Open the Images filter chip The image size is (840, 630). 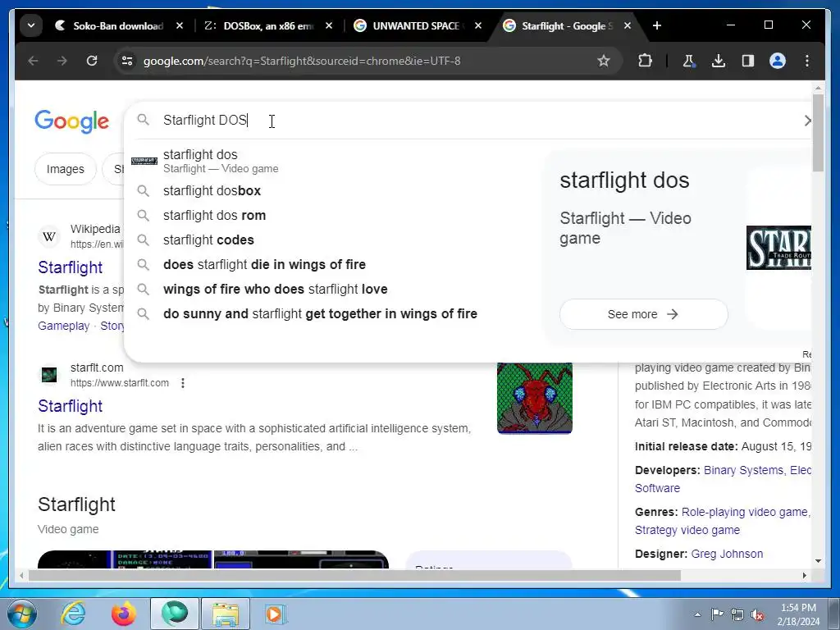click(66, 169)
